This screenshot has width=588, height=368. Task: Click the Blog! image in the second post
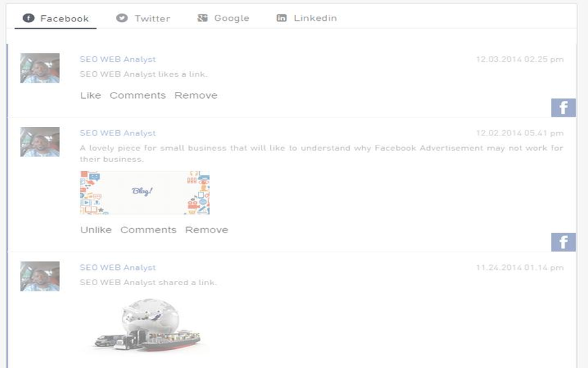pos(144,192)
